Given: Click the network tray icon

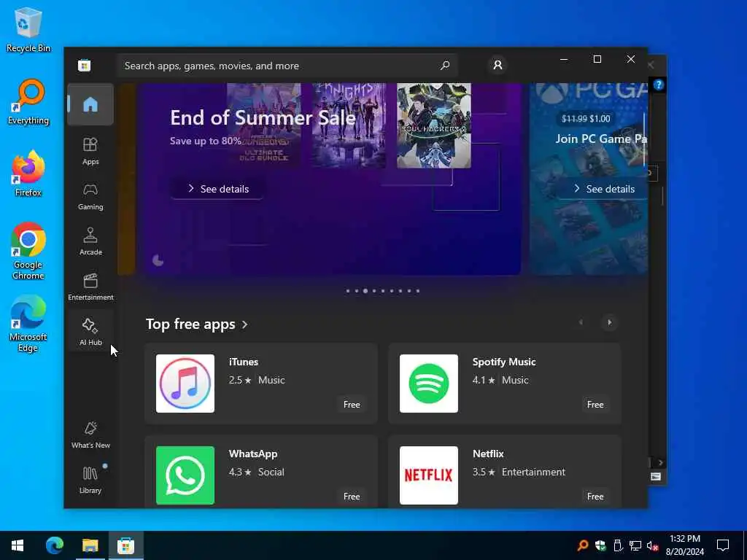Looking at the screenshot, I should [635, 545].
